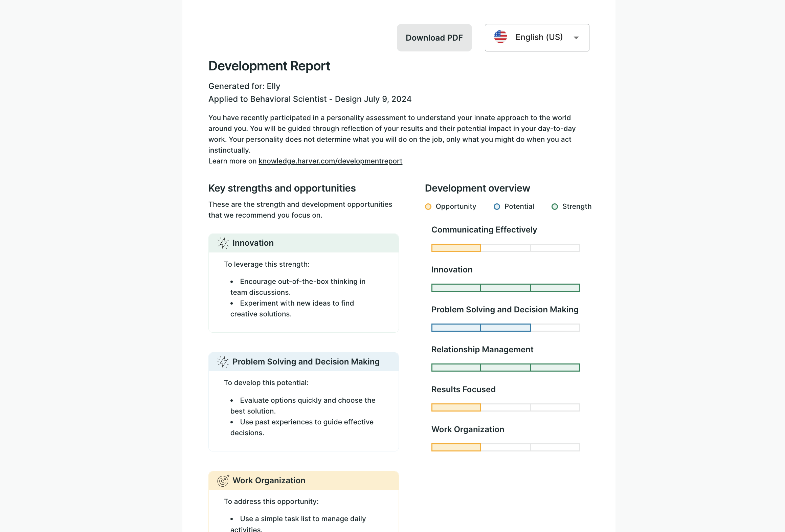Image resolution: width=785 pixels, height=532 pixels.
Task: Download the report as PDF
Action: [x=434, y=38]
